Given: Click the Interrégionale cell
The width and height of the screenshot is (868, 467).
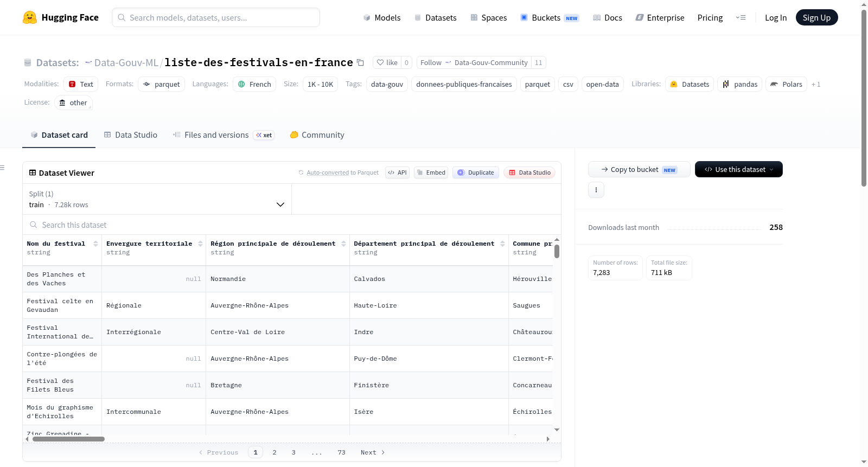Looking at the screenshot, I should click(154, 332).
